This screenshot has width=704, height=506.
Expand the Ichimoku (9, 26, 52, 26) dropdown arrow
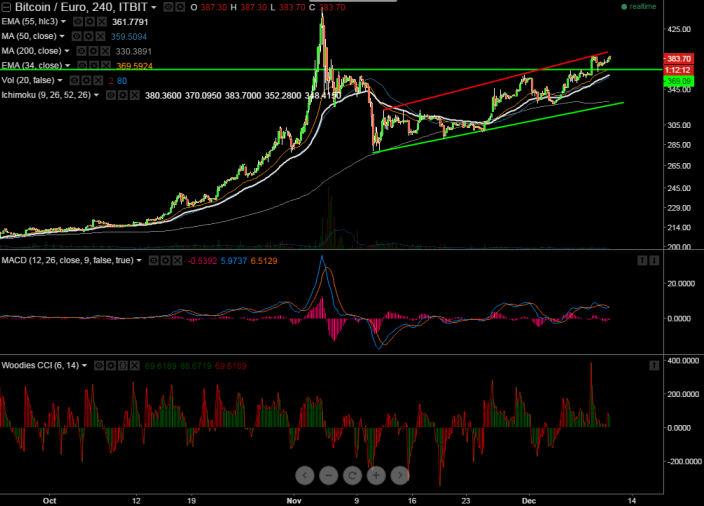(96, 95)
